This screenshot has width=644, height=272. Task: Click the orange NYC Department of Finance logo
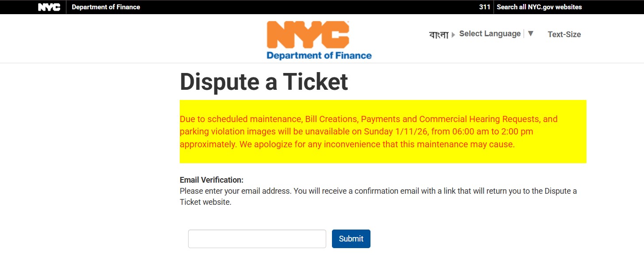coord(319,40)
